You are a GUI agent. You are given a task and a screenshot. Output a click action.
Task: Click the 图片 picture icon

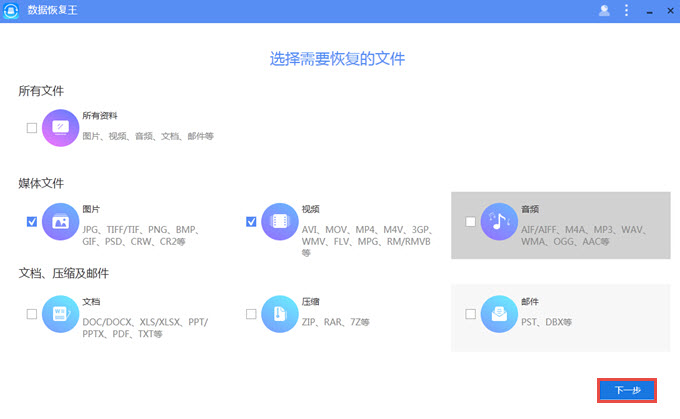[60, 221]
